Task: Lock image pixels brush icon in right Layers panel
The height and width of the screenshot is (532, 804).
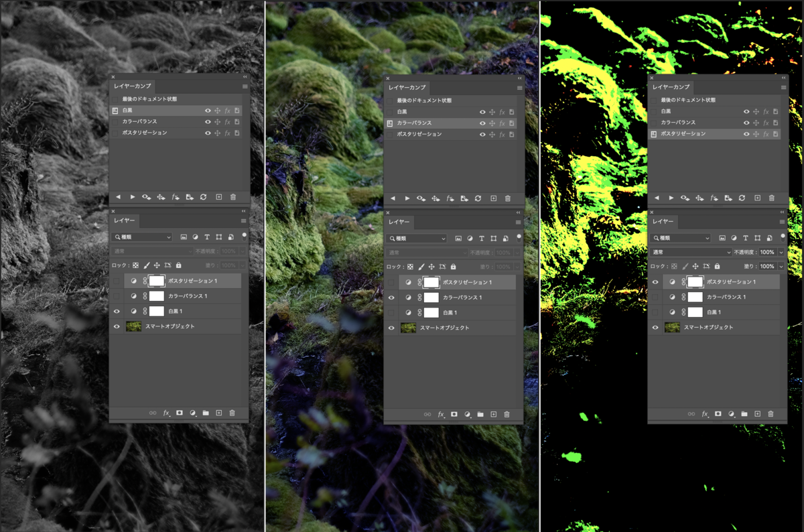Action: (685, 266)
